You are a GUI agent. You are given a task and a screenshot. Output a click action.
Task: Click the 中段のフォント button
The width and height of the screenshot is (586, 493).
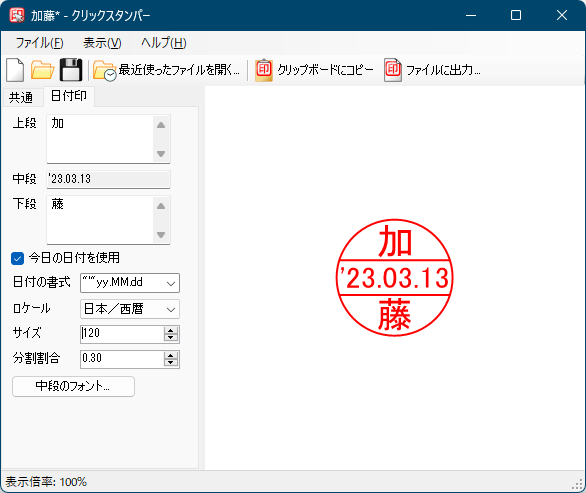point(73,386)
